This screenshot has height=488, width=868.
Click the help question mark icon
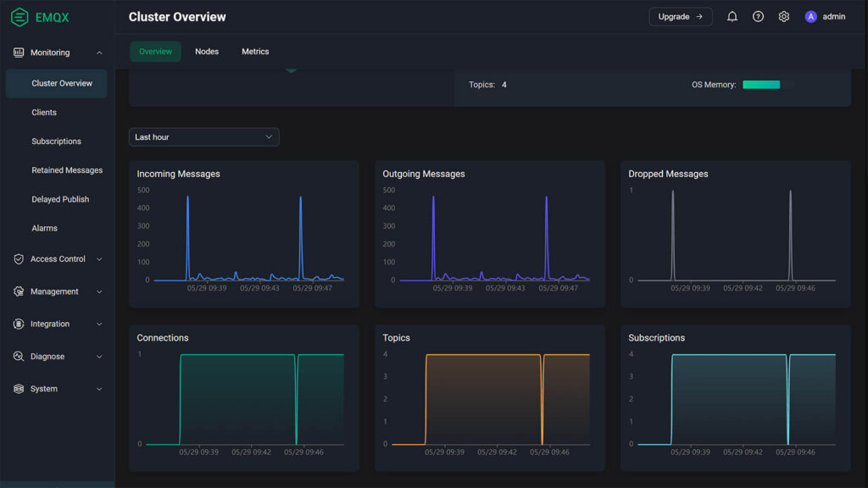click(758, 16)
